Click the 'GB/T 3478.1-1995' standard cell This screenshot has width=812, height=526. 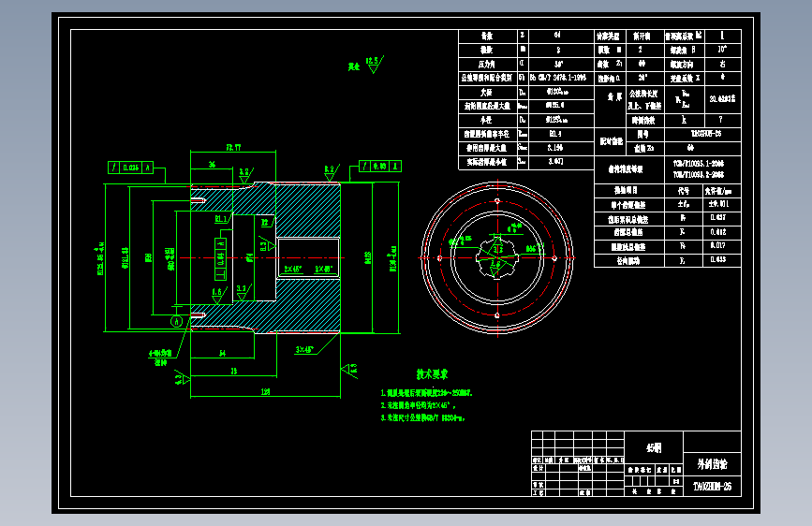pyautogui.click(x=560, y=78)
